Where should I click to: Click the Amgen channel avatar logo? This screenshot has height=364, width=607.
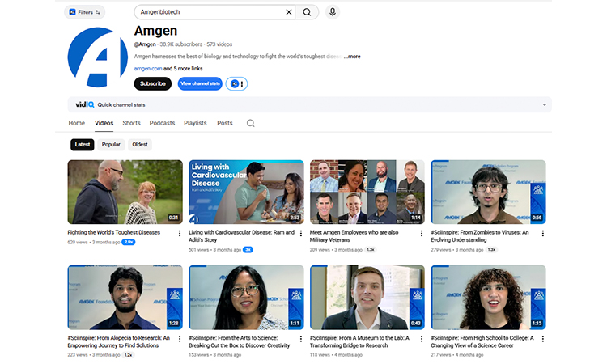coord(98,57)
